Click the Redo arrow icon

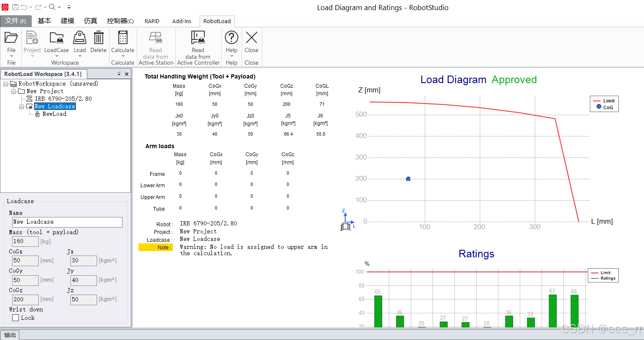click(x=38, y=7)
